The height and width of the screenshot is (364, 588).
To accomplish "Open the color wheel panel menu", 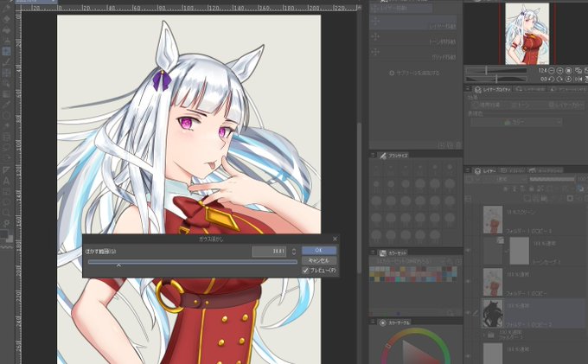I will pyautogui.click(x=373, y=322).
